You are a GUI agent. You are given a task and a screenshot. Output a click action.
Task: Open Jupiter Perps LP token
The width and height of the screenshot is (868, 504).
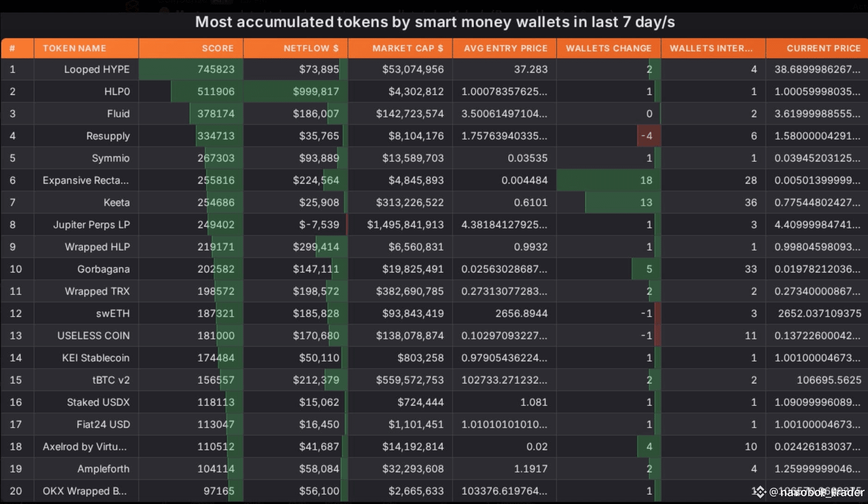pyautogui.click(x=91, y=225)
